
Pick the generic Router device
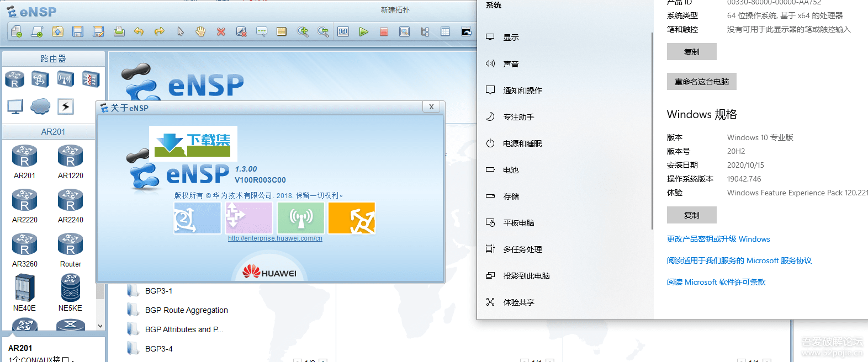pyautogui.click(x=71, y=250)
